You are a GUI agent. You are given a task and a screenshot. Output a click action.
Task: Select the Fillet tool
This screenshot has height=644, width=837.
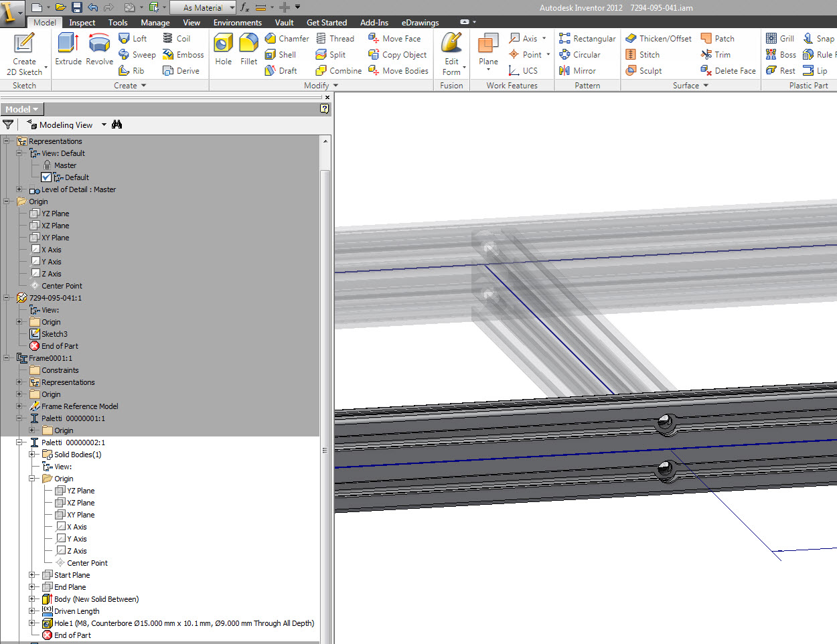pos(248,49)
